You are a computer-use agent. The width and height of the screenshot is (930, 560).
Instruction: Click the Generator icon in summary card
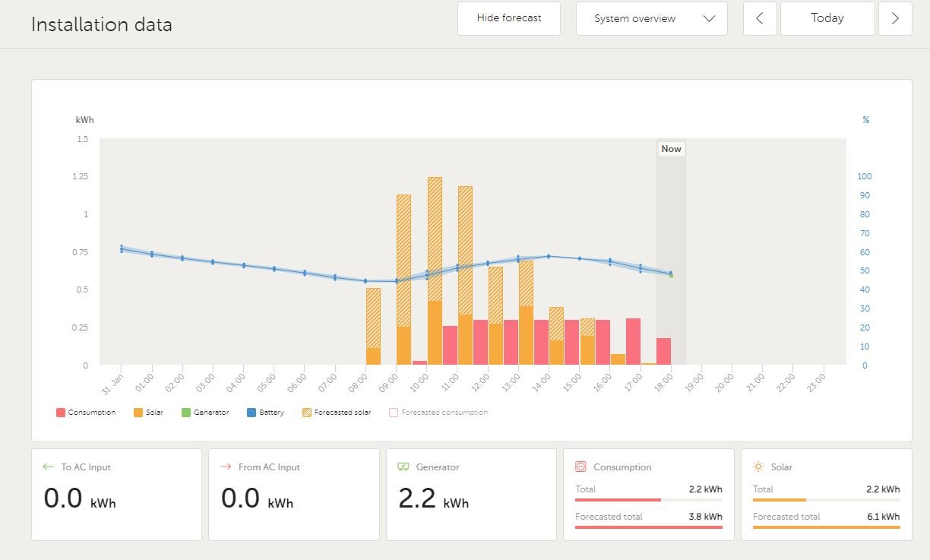(x=403, y=467)
